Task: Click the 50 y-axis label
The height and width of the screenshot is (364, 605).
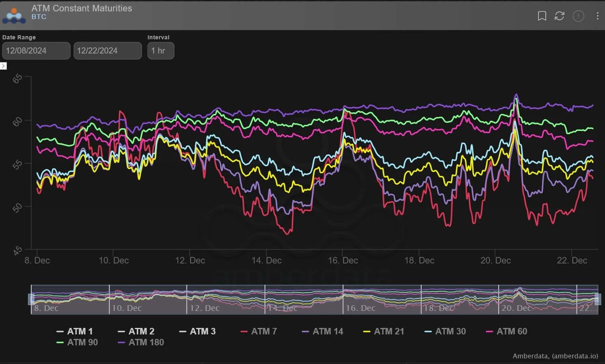Action: (17, 208)
